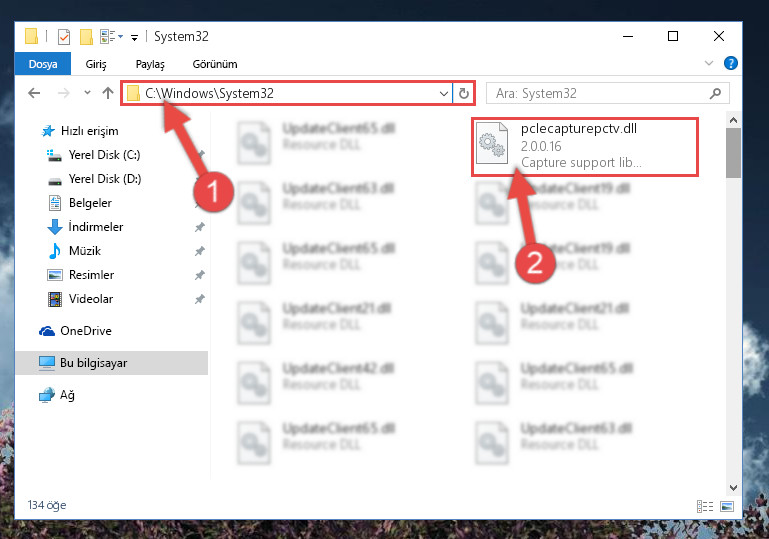Open the Dosya menu tab
Image resolution: width=769 pixels, height=539 pixels.
click(43, 64)
